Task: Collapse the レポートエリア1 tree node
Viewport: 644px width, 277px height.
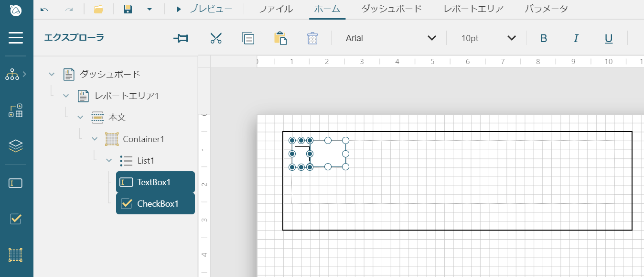Action: coord(66,96)
